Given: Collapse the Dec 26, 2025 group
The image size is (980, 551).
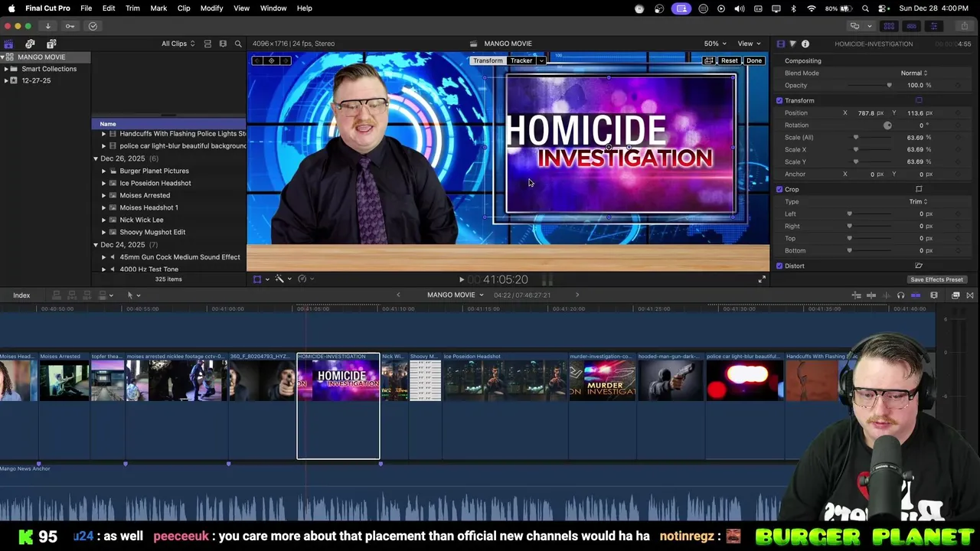Looking at the screenshot, I should click(x=96, y=158).
